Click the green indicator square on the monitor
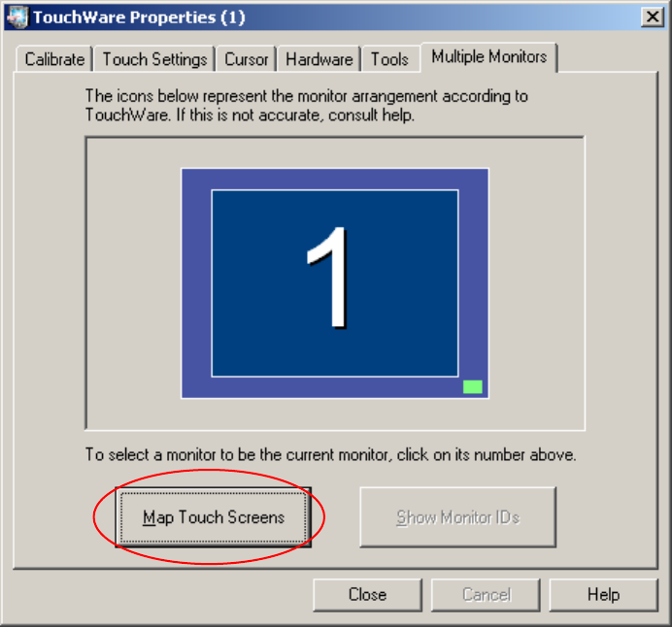672x627 pixels. pyautogui.click(x=472, y=386)
